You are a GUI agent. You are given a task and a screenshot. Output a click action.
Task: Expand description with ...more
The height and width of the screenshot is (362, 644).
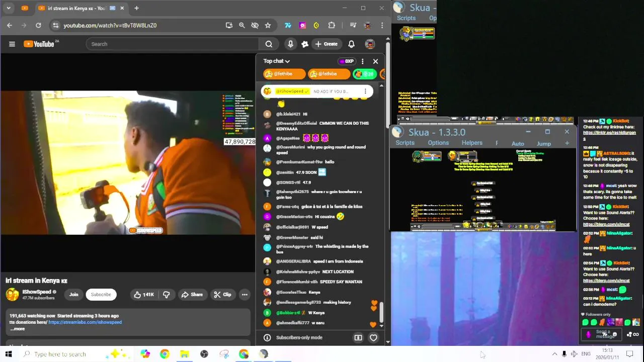tap(17, 329)
